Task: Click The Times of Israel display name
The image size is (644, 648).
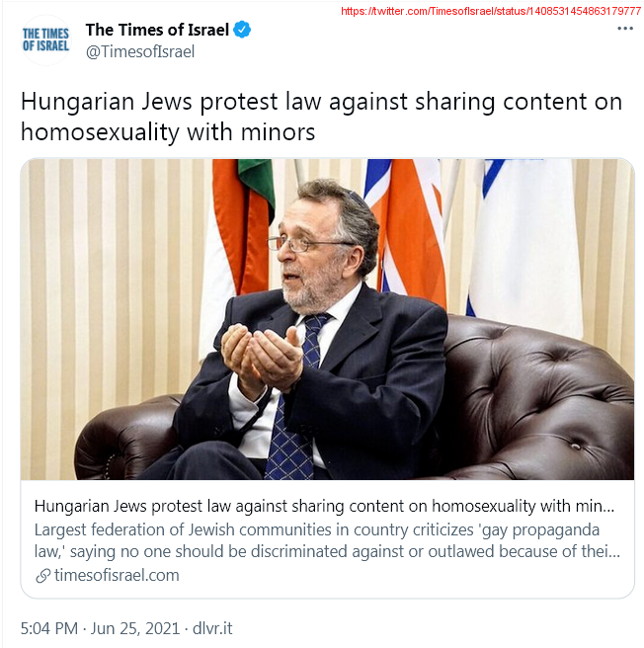Action: point(157,30)
